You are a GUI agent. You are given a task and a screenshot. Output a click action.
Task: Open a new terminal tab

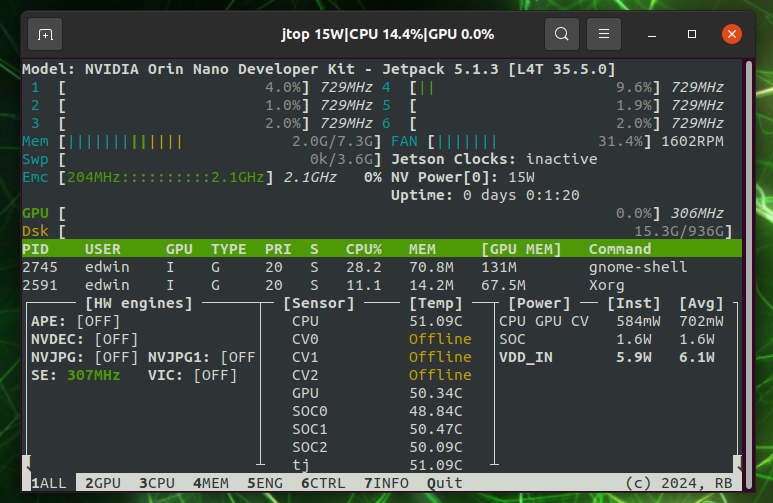pyautogui.click(x=45, y=34)
